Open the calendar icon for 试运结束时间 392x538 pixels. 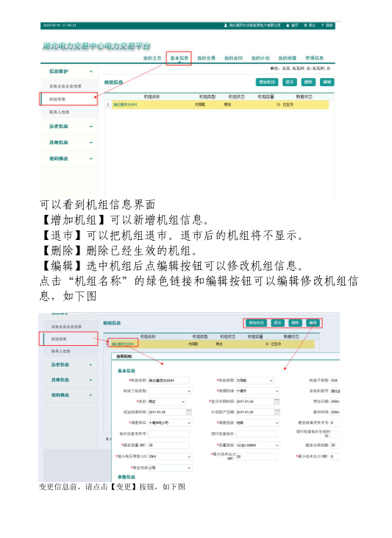188,411
